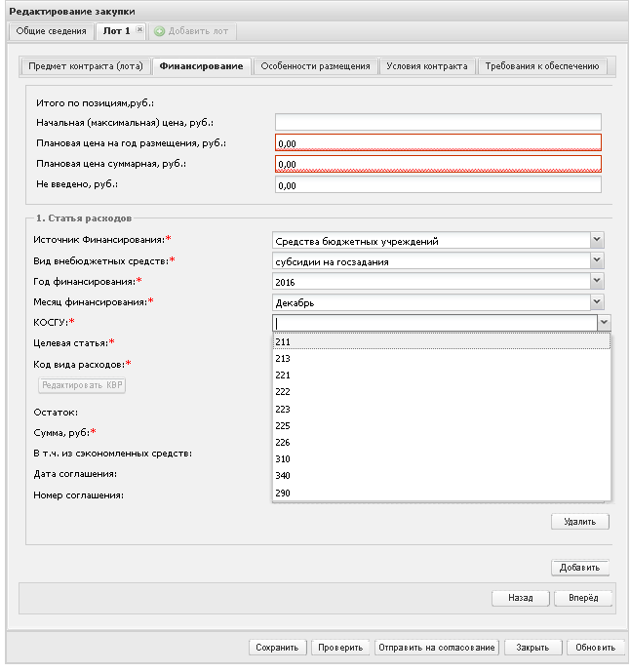Choose КОСГУ option 290

tap(442, 493)
